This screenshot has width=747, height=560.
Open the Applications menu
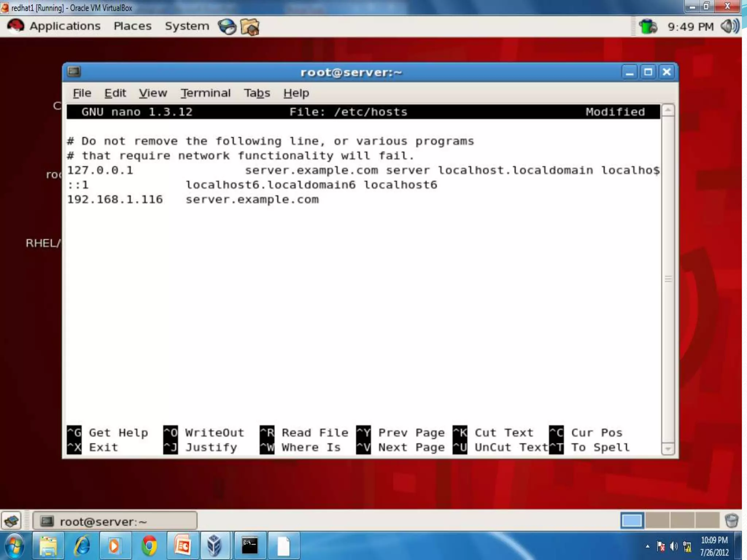point(65,26)
